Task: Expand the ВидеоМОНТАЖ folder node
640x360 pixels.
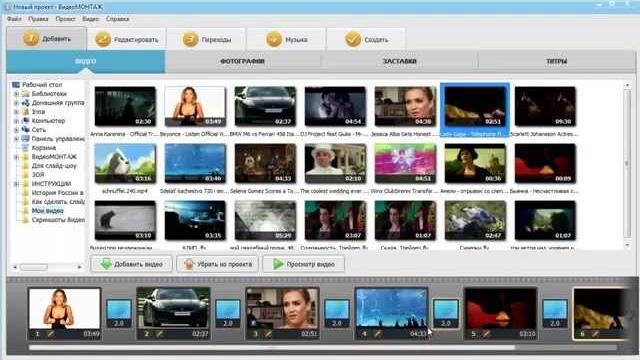Action: 16,157
